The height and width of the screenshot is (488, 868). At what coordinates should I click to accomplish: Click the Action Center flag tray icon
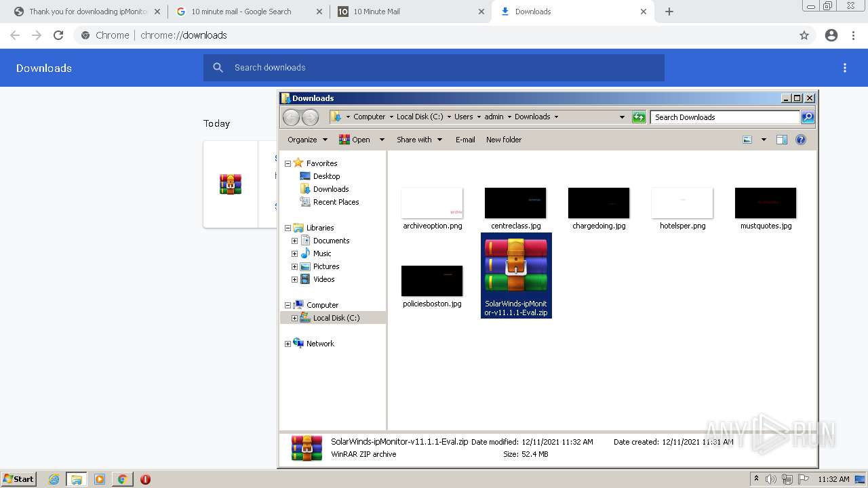pyautogui.click(x=804, y=479)
